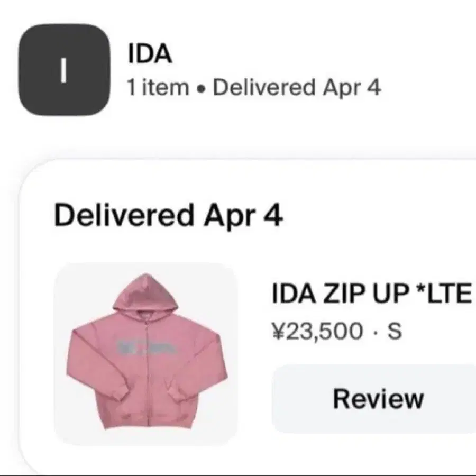Click the IDA shop name
476x476 pixels.
pyautogui.click(x=150, y=54)
